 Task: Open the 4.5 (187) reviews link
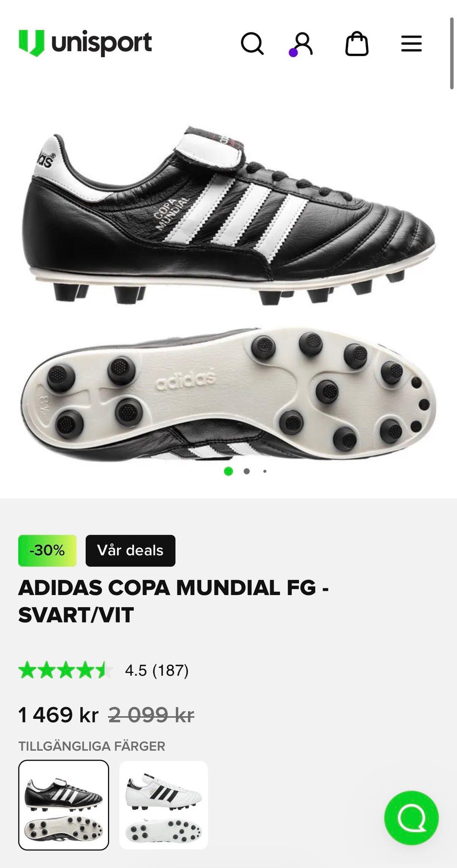coord(157,670)
